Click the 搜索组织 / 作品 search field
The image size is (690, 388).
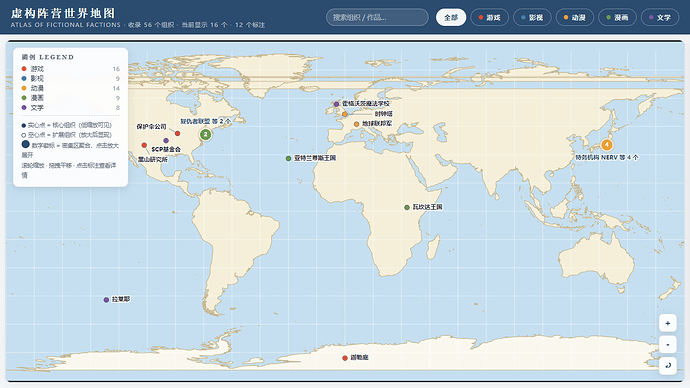tap(377, 18)
